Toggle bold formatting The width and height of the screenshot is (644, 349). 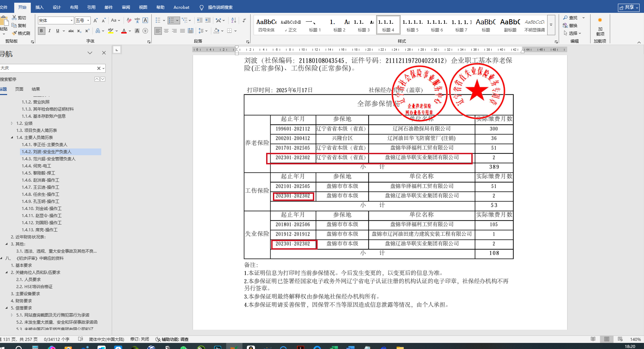point(41,31)
